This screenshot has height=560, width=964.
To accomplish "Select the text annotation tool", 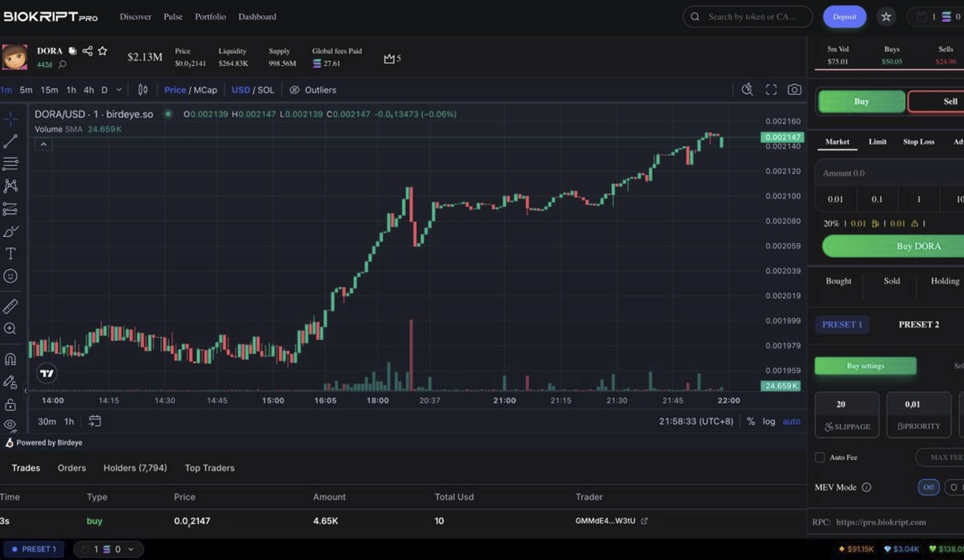I will pos(10,254).
